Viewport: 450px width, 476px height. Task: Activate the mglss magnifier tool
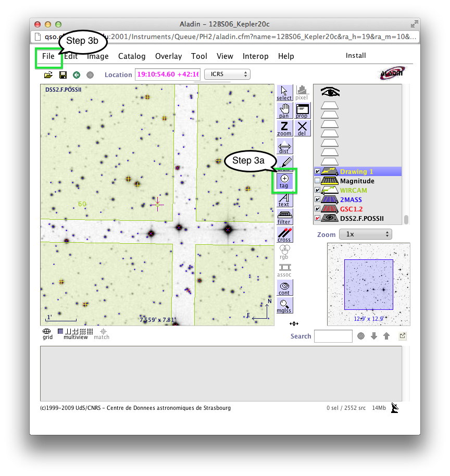click(x=284, y=306)
